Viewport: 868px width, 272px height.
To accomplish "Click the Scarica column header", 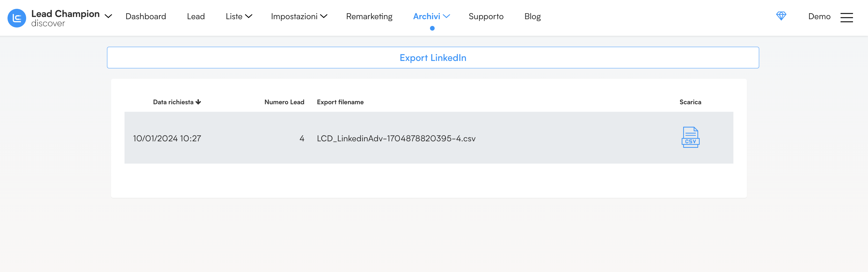I will point(690,102).
